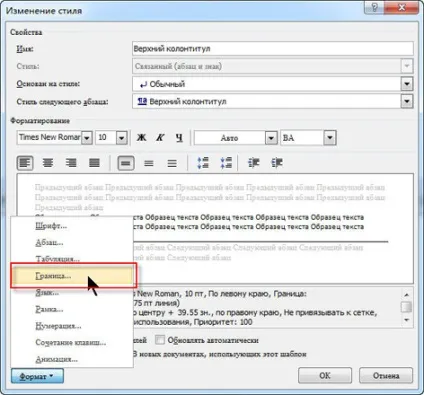Choose Шрифт... from the Format menu

click(72, 226)
